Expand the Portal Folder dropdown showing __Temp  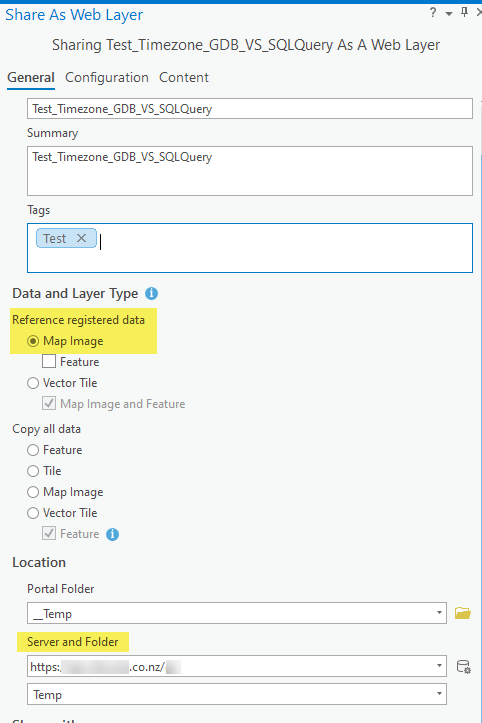[x=237, y=613]
